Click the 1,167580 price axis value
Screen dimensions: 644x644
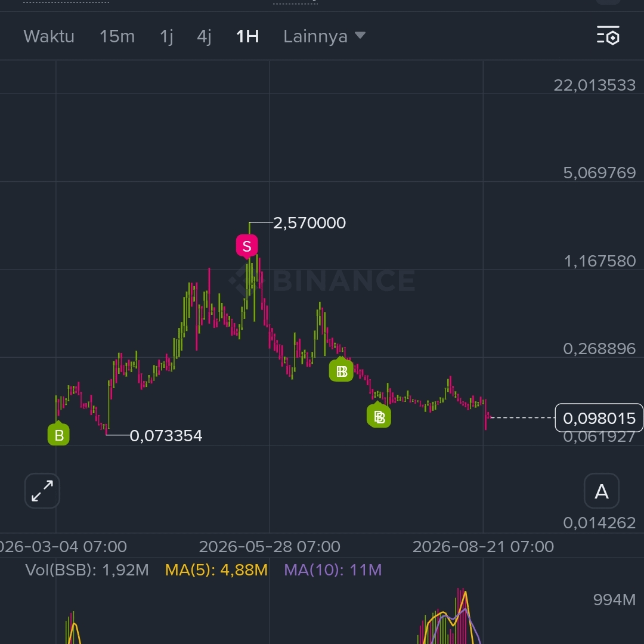point(600,261)
